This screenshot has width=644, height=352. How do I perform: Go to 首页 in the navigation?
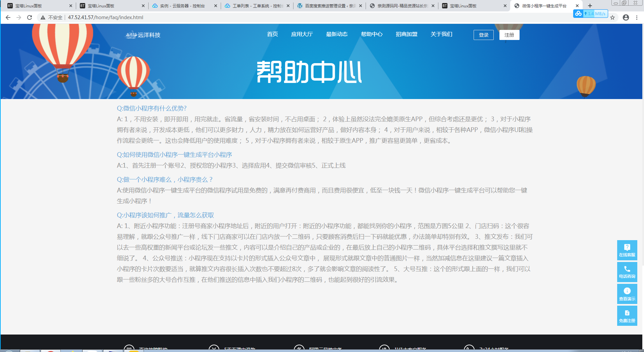(x=272, y=34)
